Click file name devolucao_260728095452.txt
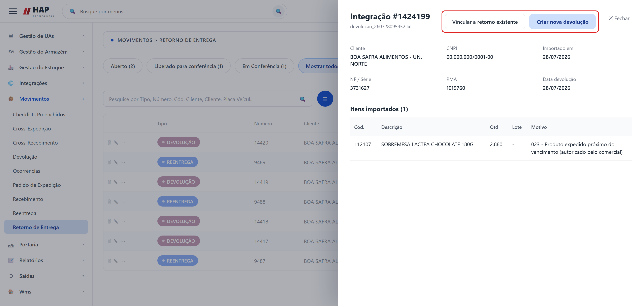Viewport: 644px width, 306px height. (x=381, y=27)
